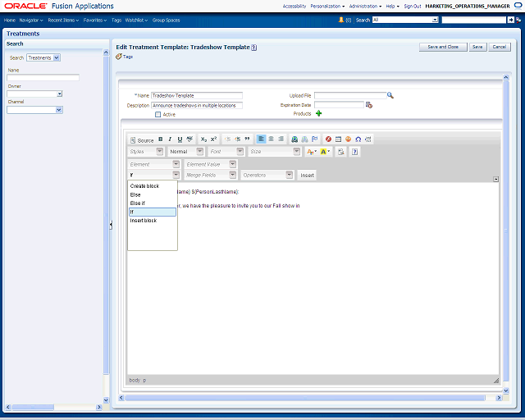Open the editor About/help icon

pos(354,152)
